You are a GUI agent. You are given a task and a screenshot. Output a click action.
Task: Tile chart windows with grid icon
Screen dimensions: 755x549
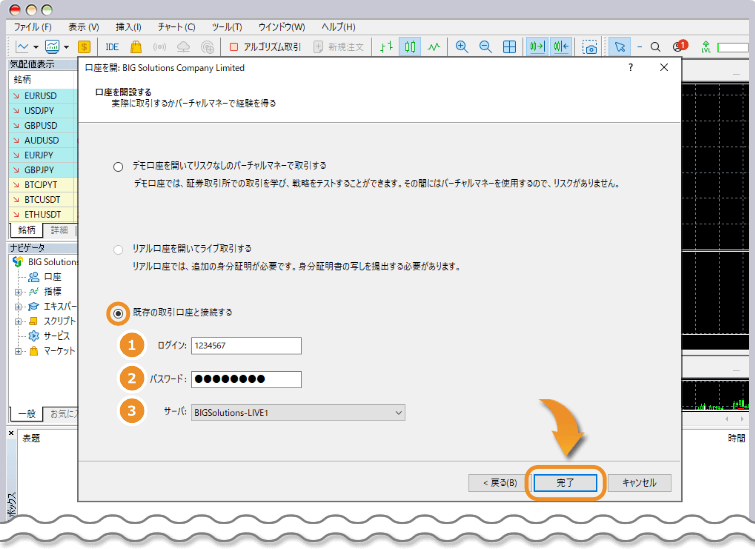[509, 47]
